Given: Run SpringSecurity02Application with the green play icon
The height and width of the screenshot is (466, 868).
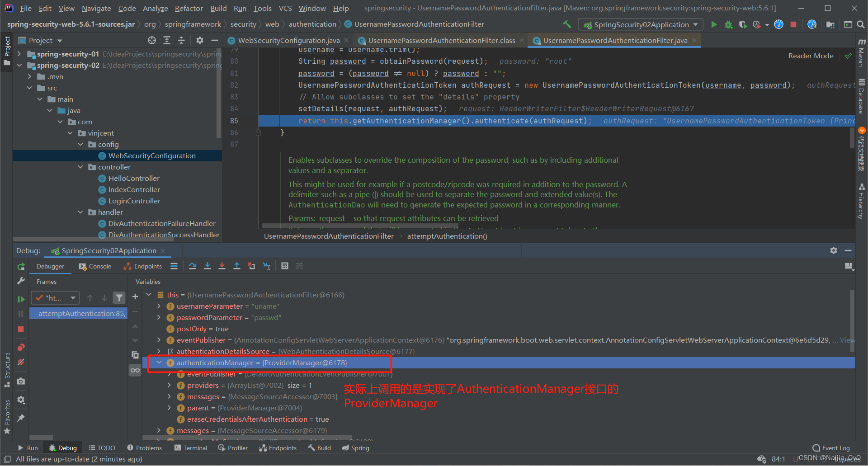Looking at the screenshot, I should coord(714,24).
